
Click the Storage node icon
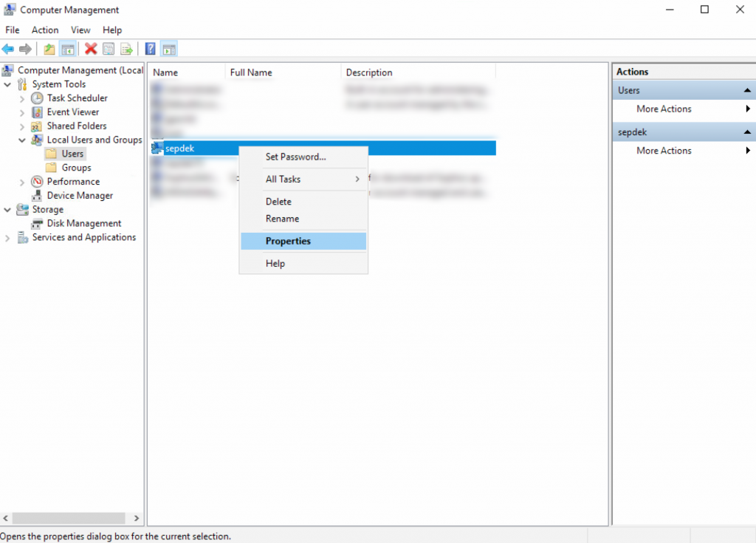(22, 210)
